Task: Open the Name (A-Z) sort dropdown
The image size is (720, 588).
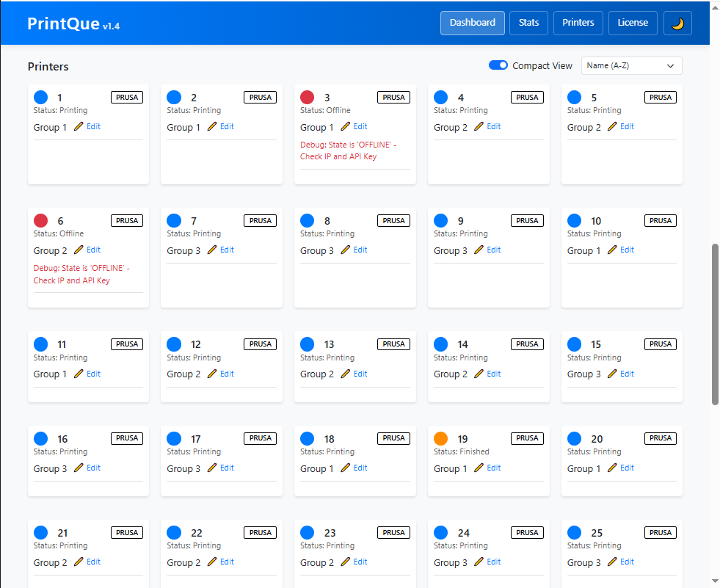Action: click(x=631, y=65)
